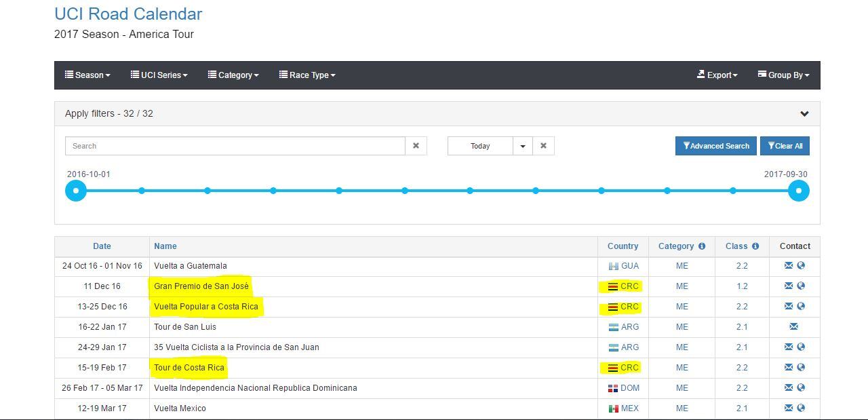Click the 2016-10-01 start handle on date slider

(76, 191)
